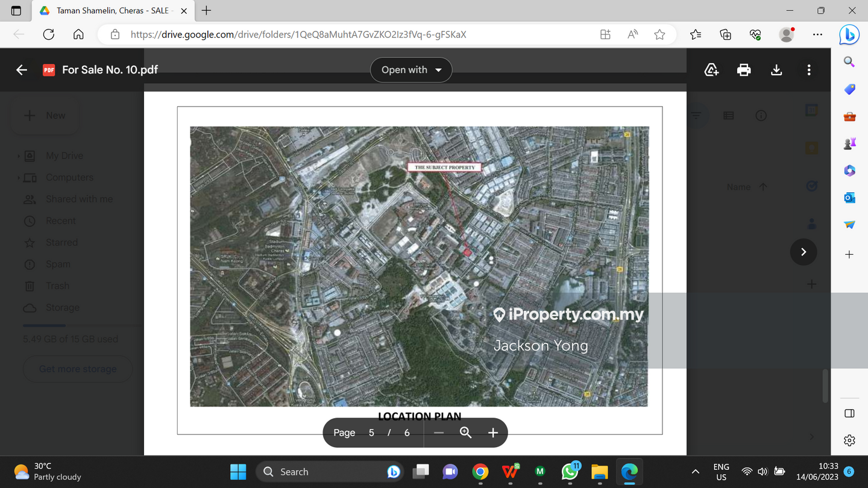Open Windows Start menu
868x488 pixels.
point(238,472)
